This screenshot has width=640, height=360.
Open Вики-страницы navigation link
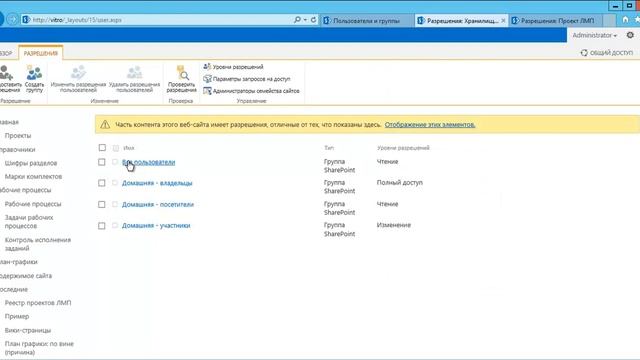coord(28,330)
